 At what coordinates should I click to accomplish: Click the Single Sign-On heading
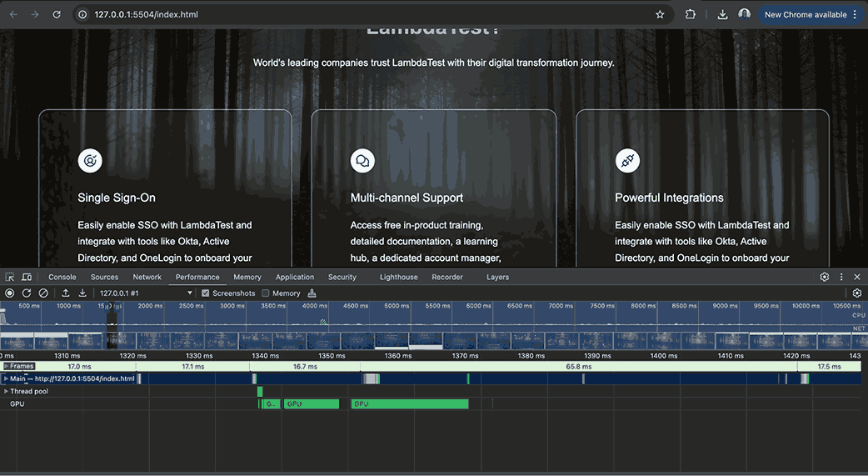tap(117, 198)
